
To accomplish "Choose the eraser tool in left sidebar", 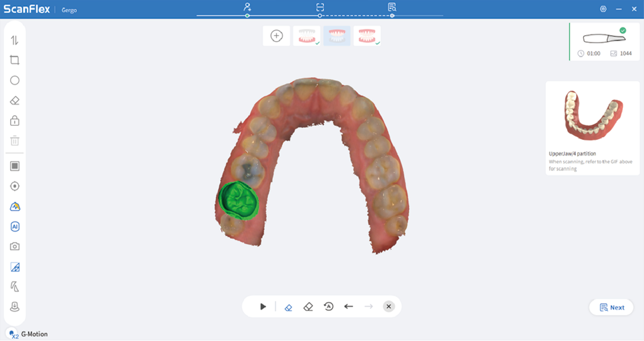I will coord(15,101).
